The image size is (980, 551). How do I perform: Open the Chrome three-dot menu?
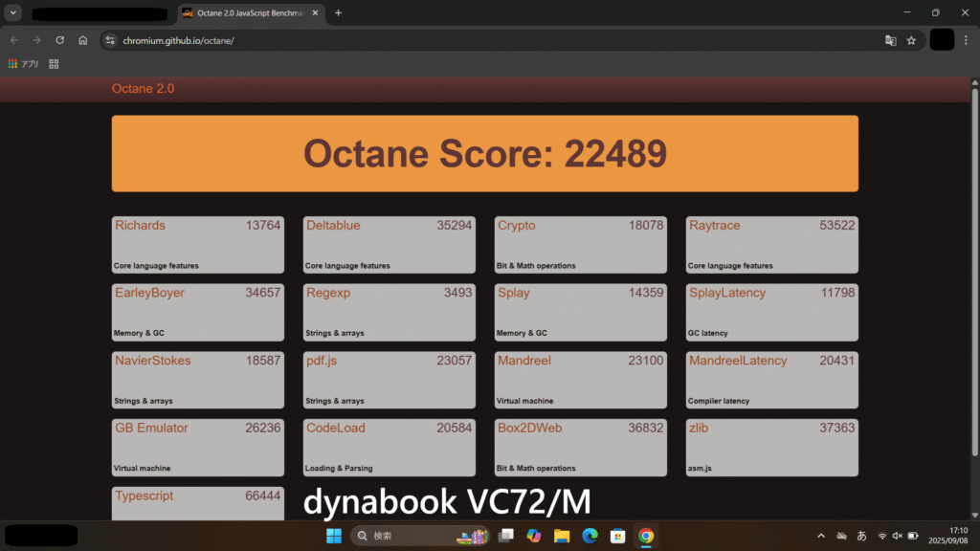click(x=966, y=40)
